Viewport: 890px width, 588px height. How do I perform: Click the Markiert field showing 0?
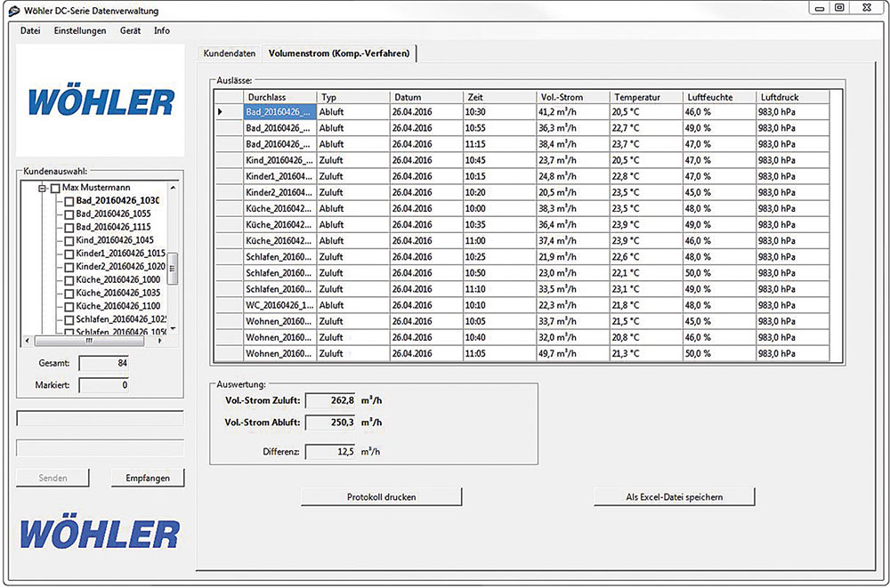coord(104,385)
